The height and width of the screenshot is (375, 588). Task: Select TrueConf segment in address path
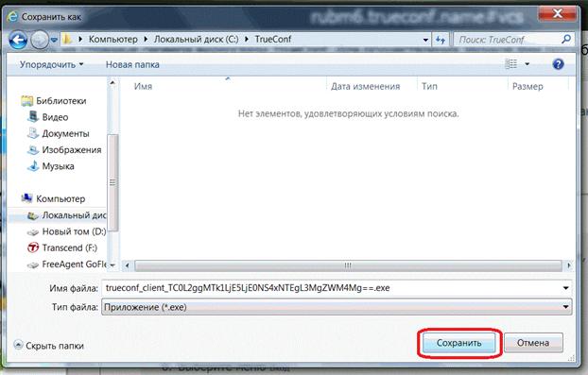(x=273, y=39)
